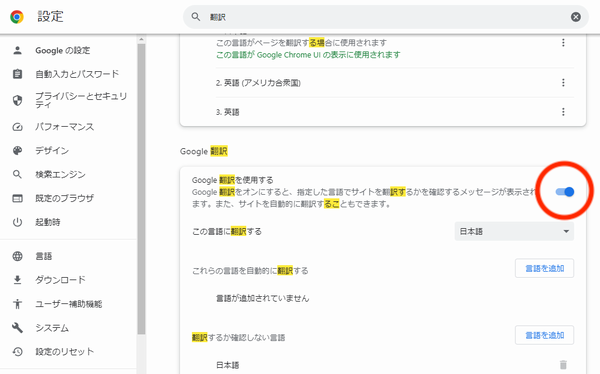
Task: Open ダウンロード settings
Action: (x=60, y=280)
